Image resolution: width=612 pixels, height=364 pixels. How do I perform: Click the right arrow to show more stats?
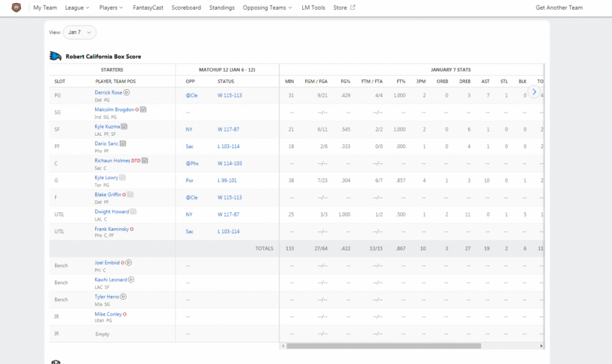tap(534, 92)
